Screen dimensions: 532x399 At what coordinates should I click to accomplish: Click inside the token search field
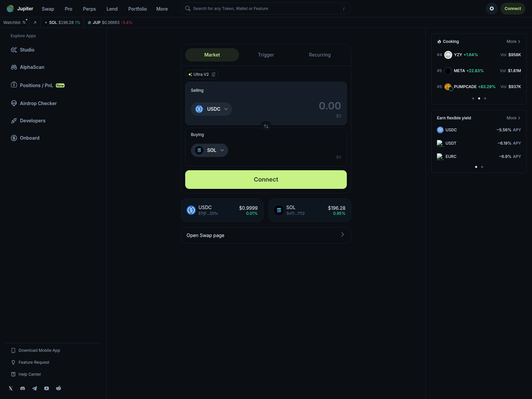[x=265, y=8]
